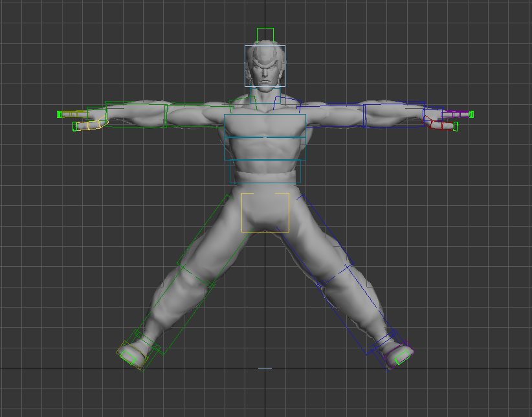This screenshot has width=532, height=417.
Task: Select the green thigh bone
Action: [x=216, y=240]
